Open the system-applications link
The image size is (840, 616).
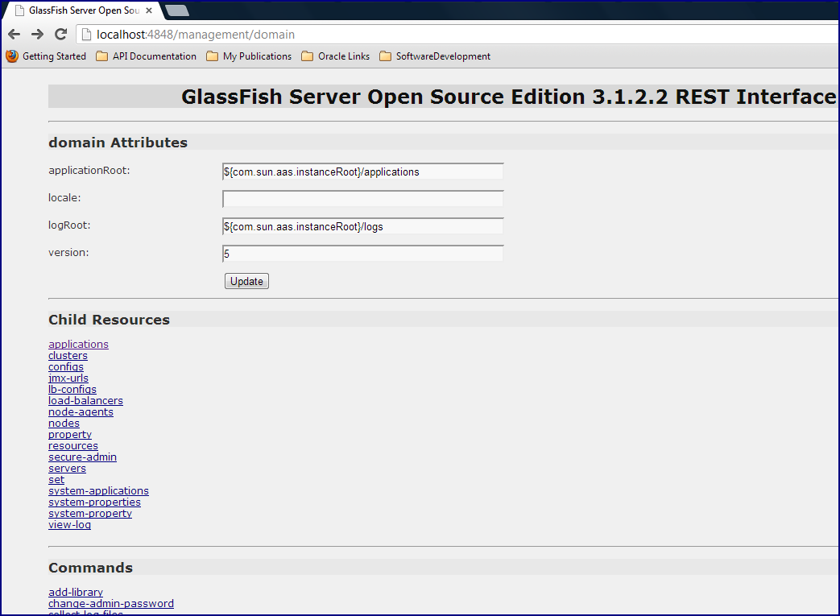(98, 490)
